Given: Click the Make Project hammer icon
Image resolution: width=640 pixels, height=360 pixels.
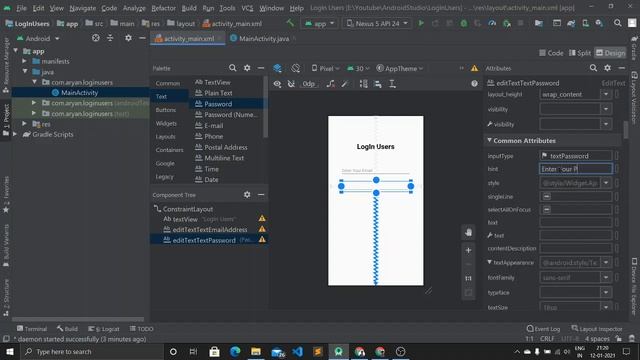Looking at the screenshot, I should pos(290,23).
